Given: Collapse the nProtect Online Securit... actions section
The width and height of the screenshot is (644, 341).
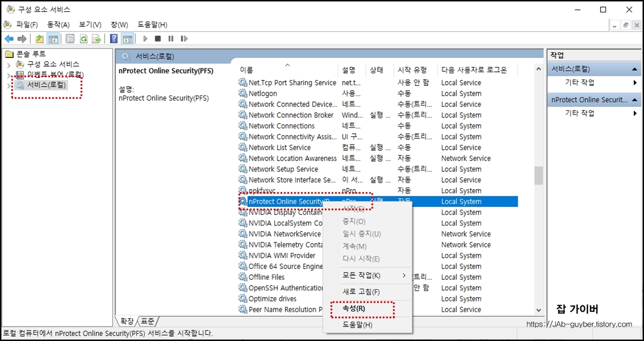Looking at the screenshot, I should [635, 100].
